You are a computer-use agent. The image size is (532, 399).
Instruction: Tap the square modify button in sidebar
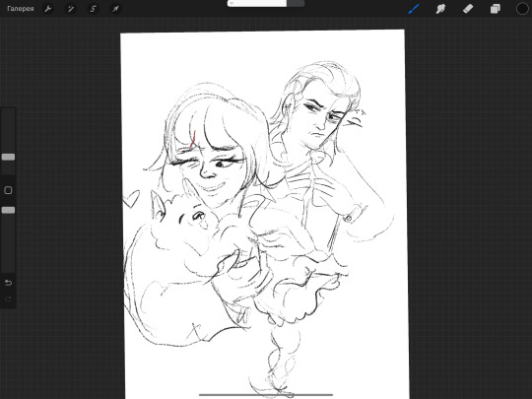click(x=8, y=190)
